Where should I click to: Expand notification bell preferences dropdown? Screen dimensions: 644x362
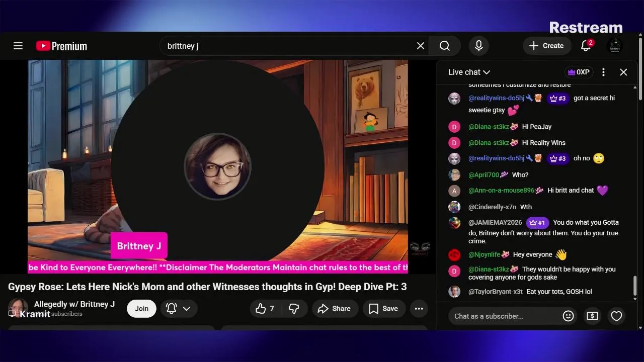coord(179,309)
